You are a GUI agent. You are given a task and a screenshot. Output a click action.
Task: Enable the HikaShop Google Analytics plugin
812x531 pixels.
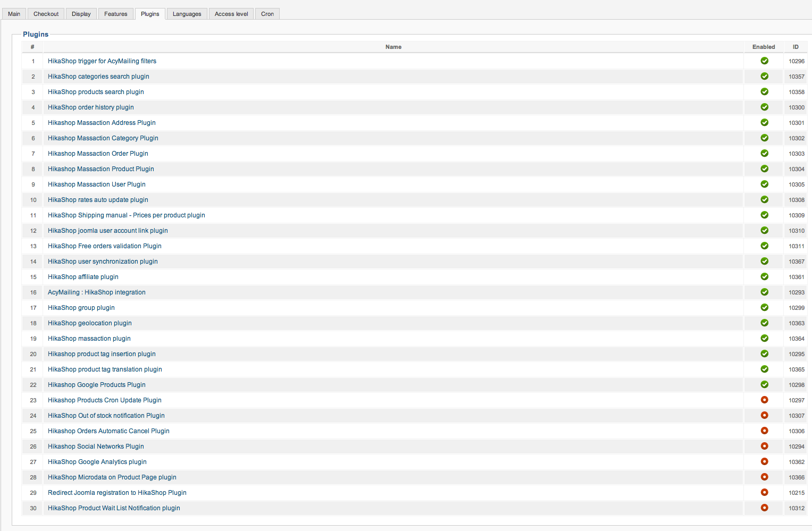[x=765, y=461]
